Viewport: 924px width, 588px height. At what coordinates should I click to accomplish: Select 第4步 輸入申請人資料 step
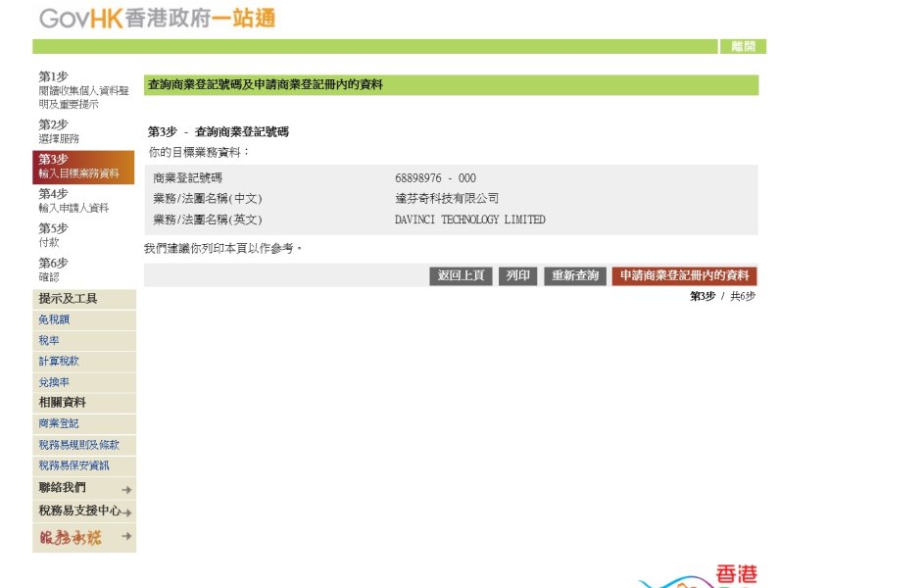pos(73,201)
